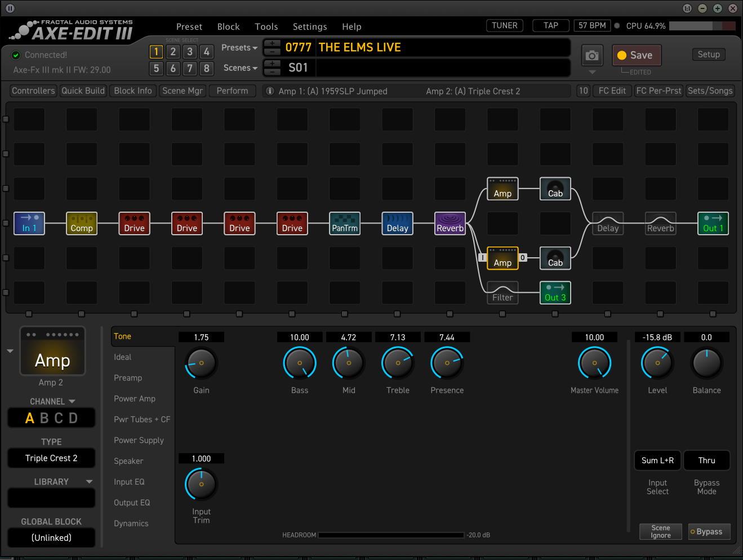Select the PanTrm block

point(345,223)
